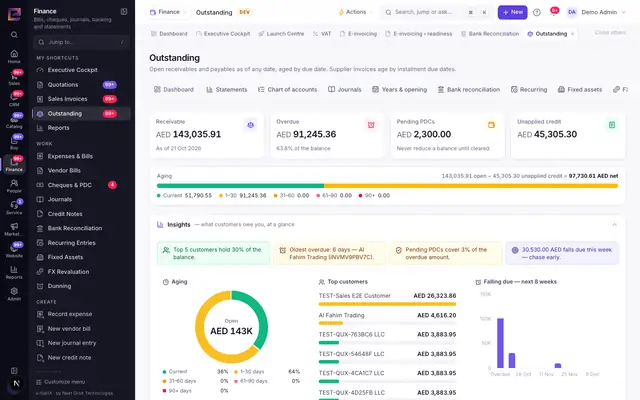Collapse the Insights section chevron
Viewport: 640px width, 400px height.
pos(614,224)
